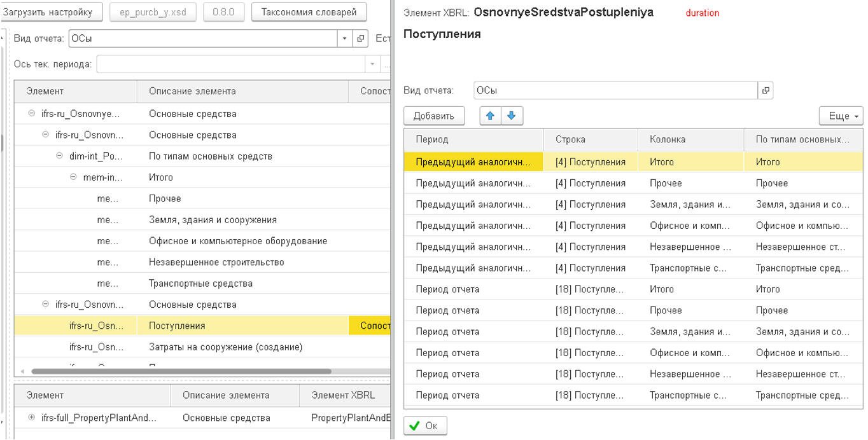
Task: Click the move row up arrow
Action: click(x=490, y=116)
